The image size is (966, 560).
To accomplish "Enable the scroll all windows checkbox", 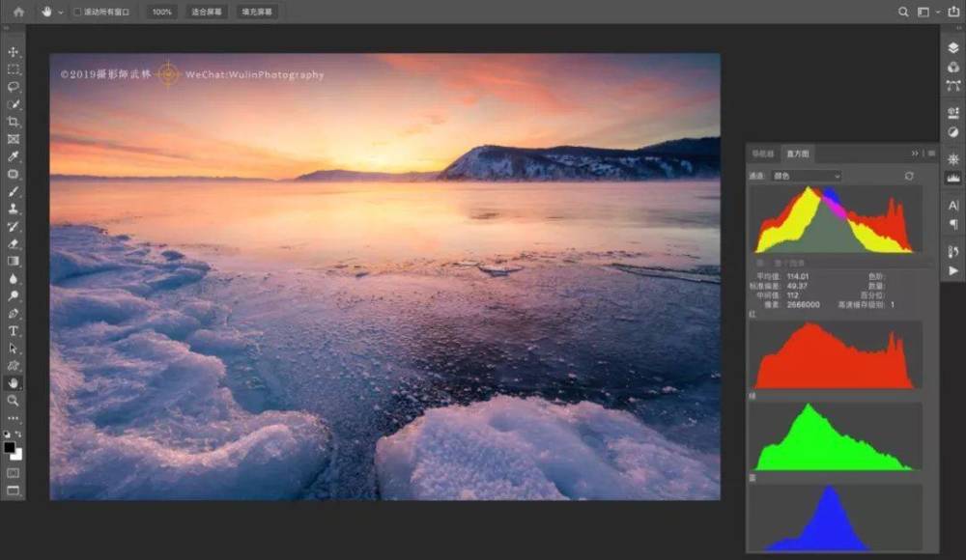I will 77,12.
